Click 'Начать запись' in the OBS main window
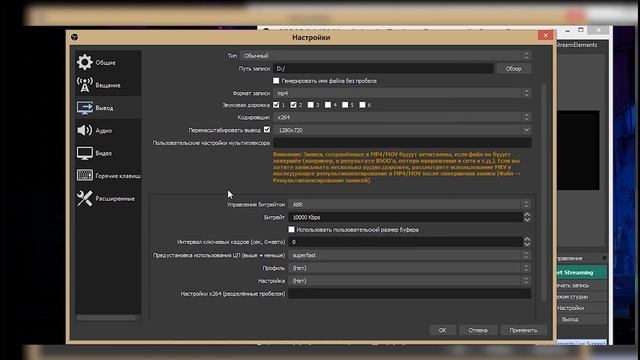The height and width of the screenshot is (360, 640). [580, 285]
